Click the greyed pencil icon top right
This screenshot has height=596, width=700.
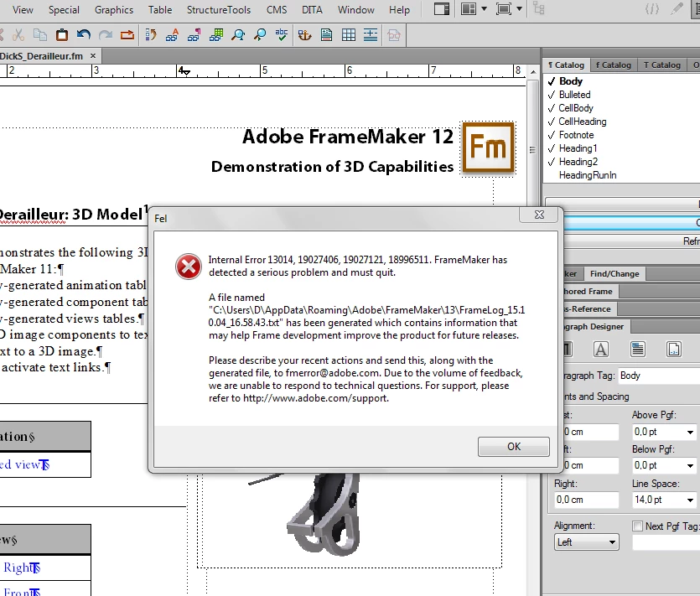click(677, 9)
